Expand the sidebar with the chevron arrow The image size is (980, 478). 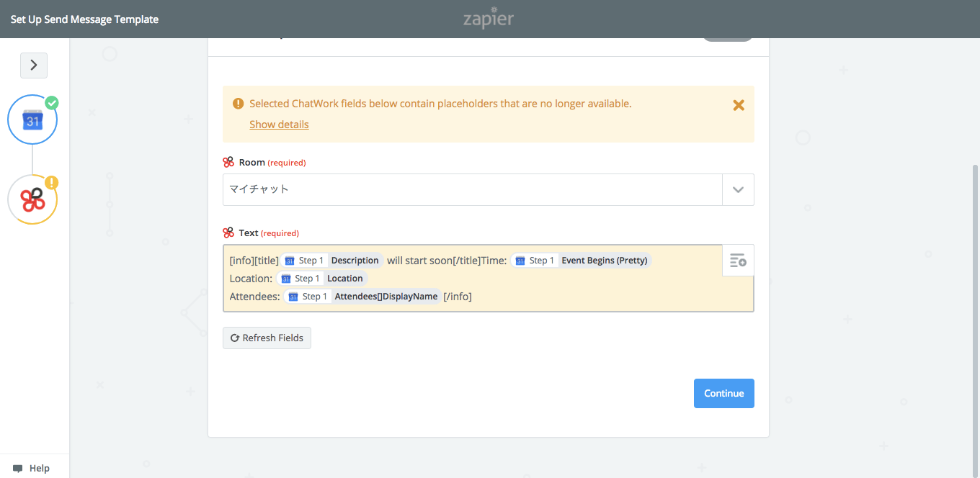coord(34,66)
